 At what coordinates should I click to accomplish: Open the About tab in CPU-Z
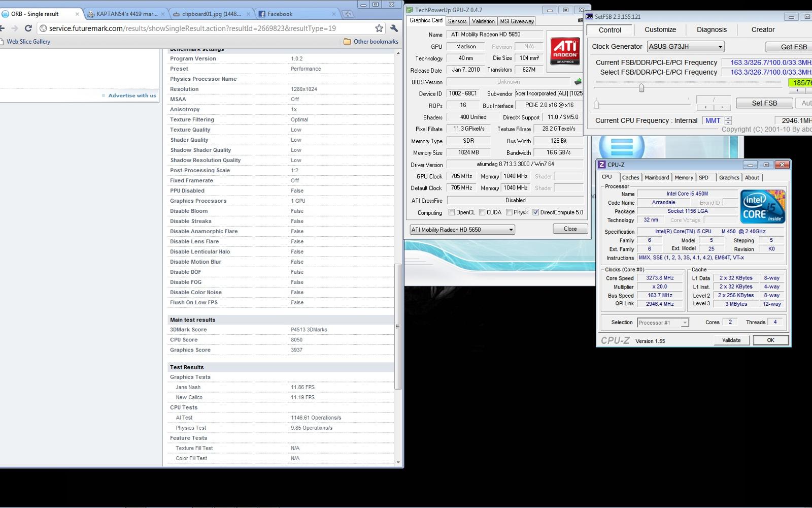[x=752, y=178]
